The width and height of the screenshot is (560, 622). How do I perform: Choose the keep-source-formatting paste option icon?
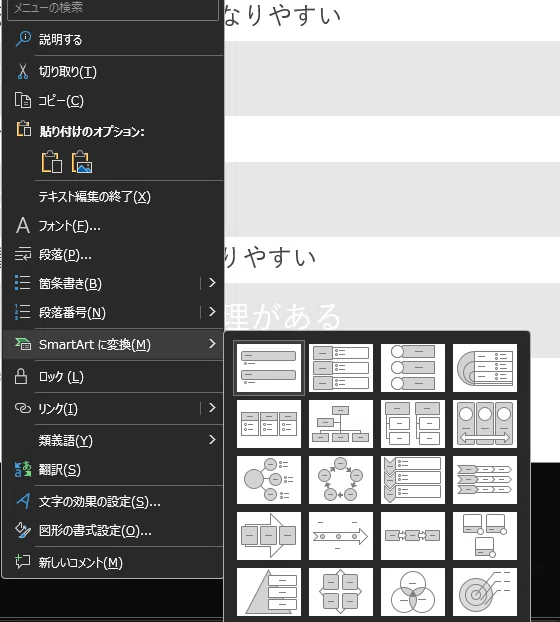click(52, 162)
